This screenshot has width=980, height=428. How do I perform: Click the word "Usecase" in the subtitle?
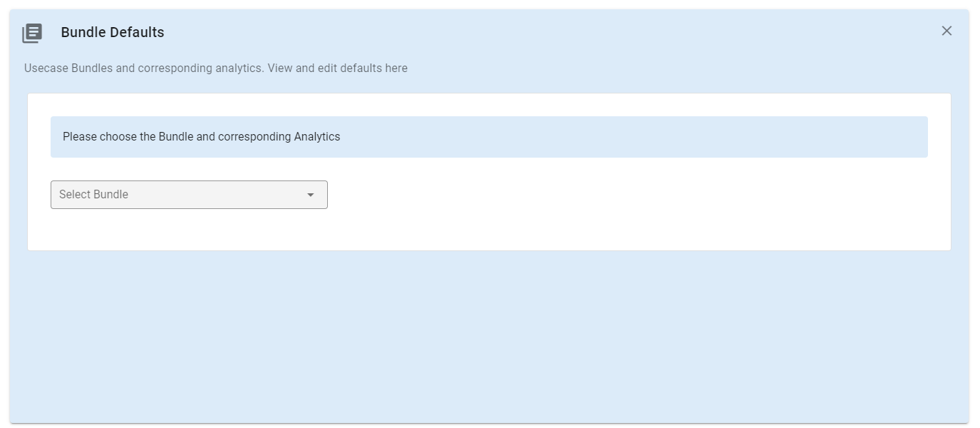click(x=46, y=68)
